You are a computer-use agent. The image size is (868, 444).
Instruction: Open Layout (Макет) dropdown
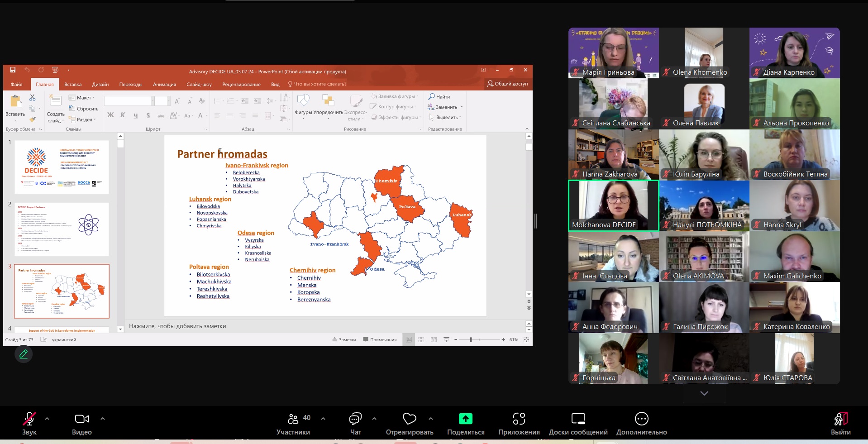pos(81,98)
